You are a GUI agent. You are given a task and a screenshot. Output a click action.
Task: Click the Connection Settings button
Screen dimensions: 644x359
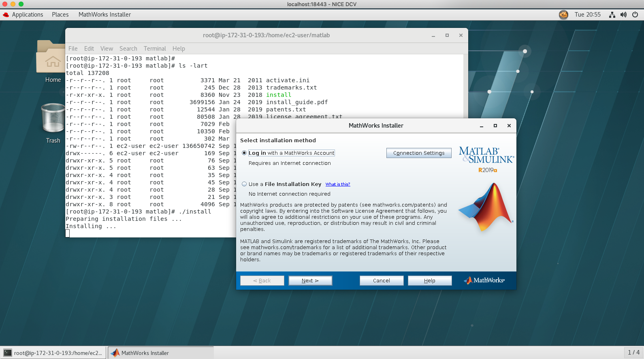tap(419, 153)
